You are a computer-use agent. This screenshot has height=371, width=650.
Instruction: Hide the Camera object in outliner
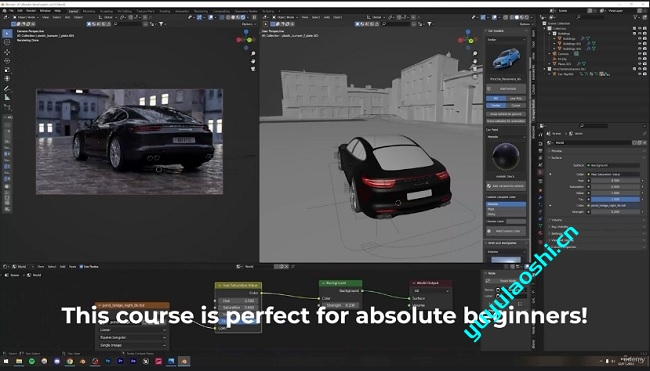[x=640, y=54]
